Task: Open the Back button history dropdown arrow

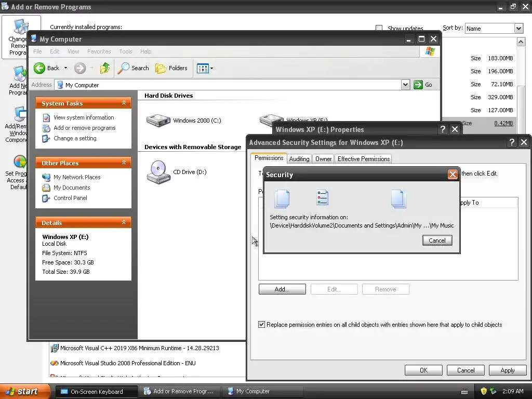Action: pos(66,68)
